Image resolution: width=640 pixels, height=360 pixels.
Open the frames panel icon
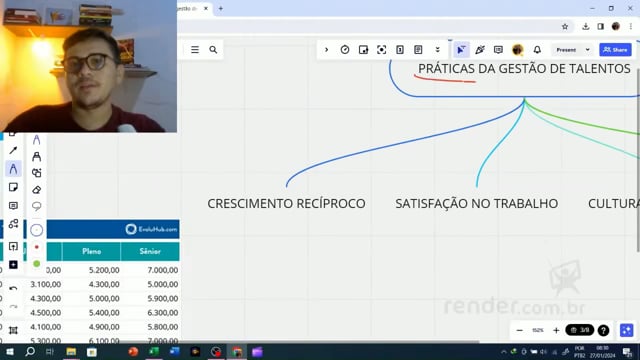(363, 50)
